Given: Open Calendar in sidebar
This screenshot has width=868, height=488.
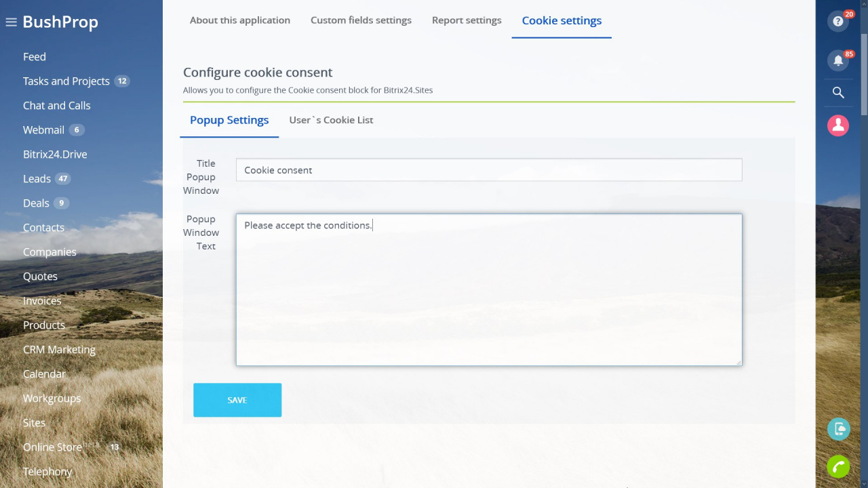Looking at the screenshot, I should [44, 374].
